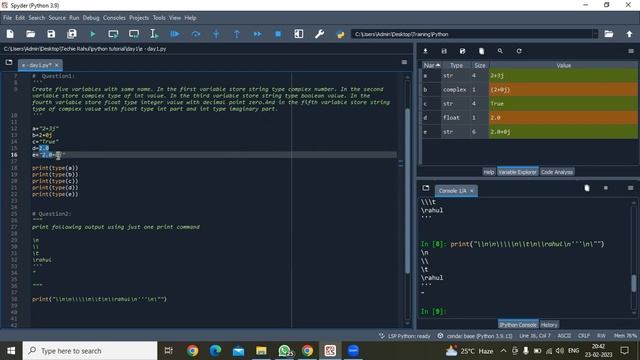Run the current cell
This screenshot has height=360, width=640.
click(113, 34)
